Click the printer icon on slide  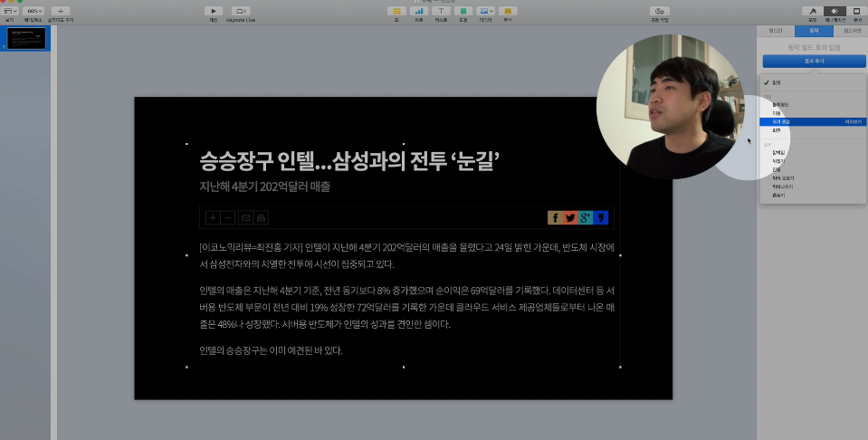tap(262, 217)
